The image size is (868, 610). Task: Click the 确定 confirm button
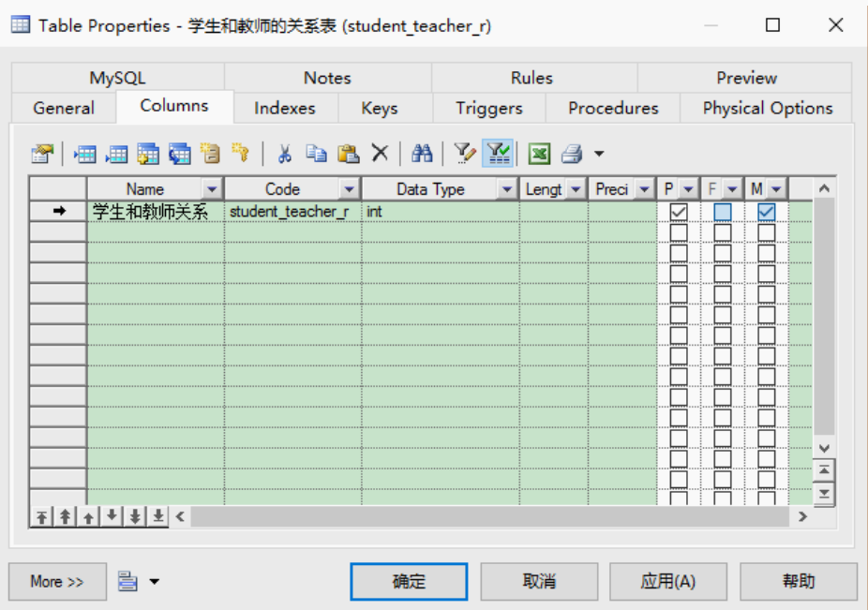[x=409, y=581]
